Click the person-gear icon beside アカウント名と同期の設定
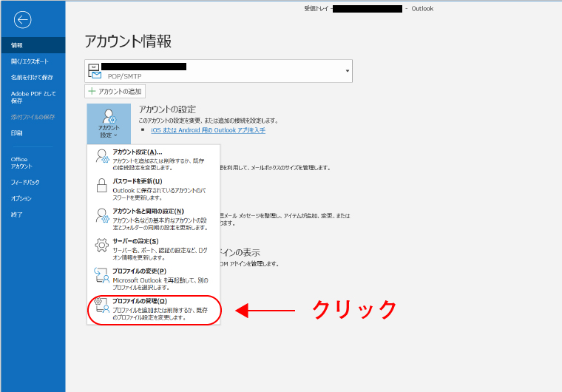Image resolution: width=562 pixels, height=392 pixels. tap(102, 215)
